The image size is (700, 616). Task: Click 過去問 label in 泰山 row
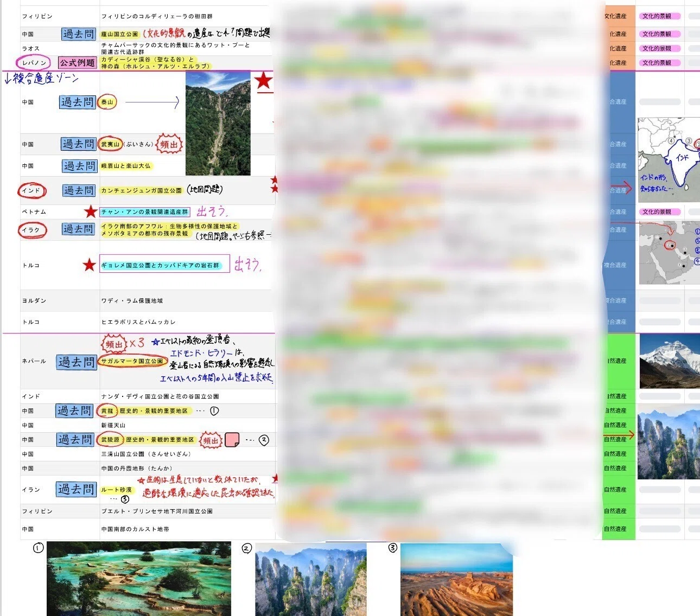point(77,102)
